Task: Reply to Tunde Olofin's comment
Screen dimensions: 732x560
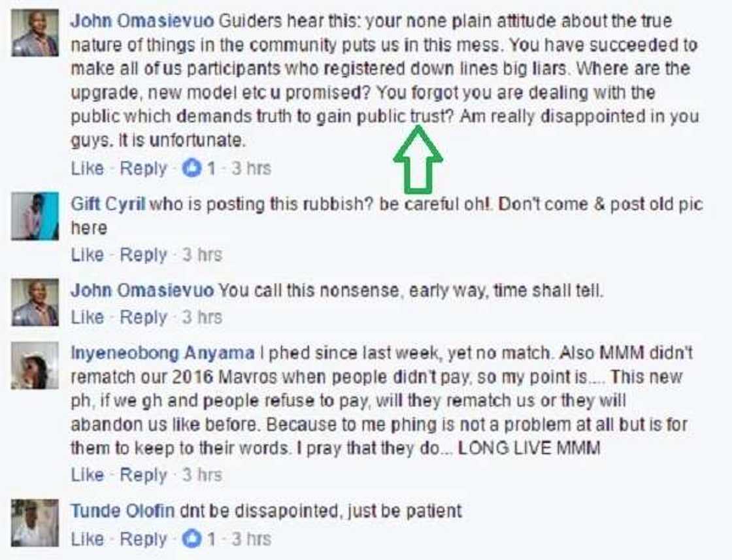Action: tap(143, 540)
